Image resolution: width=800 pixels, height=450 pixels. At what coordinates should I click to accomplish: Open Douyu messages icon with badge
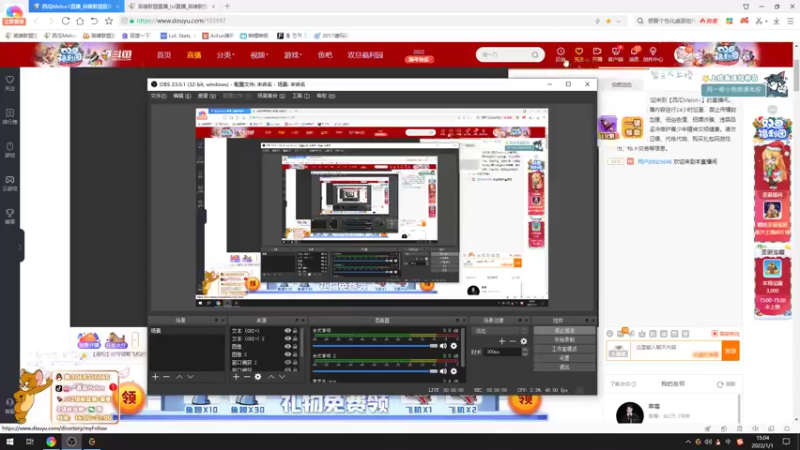point(634,54)
